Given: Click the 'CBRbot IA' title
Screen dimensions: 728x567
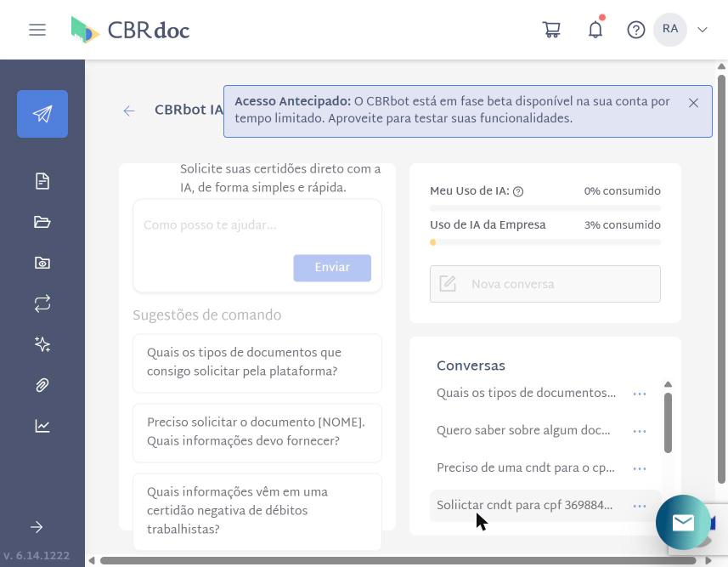Looking at the screenshot, I should coord(189,110).
